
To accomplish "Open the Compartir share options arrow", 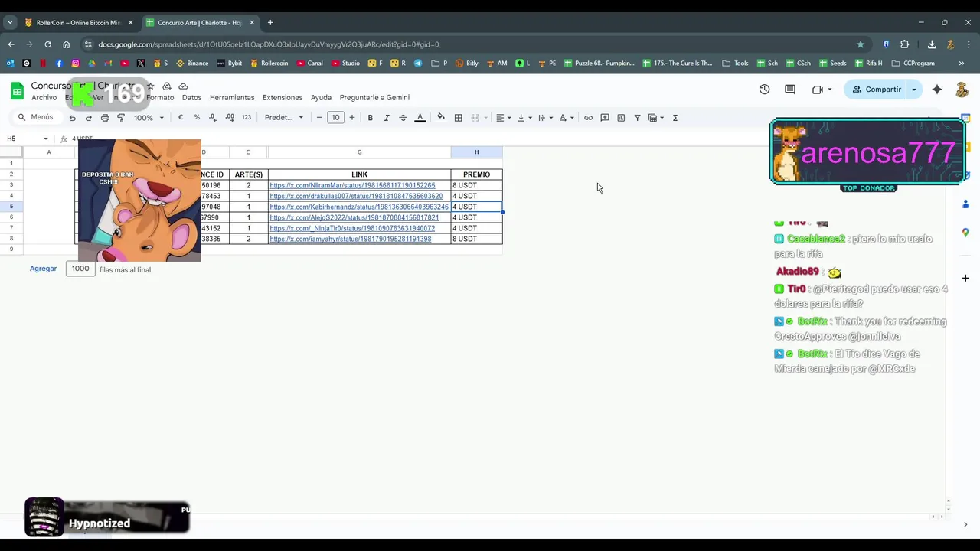I will [x=913, y=90].
